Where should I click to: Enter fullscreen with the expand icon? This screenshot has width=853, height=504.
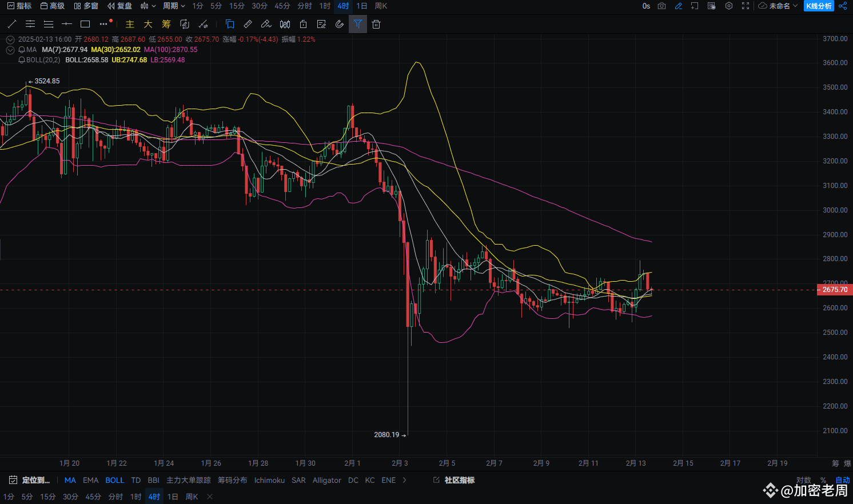[746, 6]
